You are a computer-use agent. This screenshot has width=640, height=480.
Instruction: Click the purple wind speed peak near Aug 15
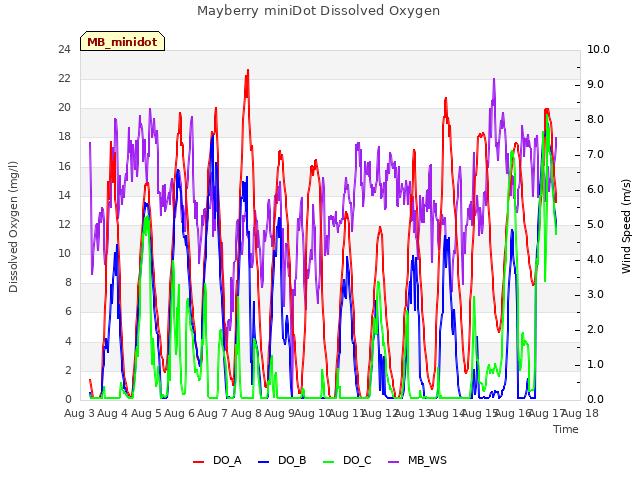coord(494,79)
